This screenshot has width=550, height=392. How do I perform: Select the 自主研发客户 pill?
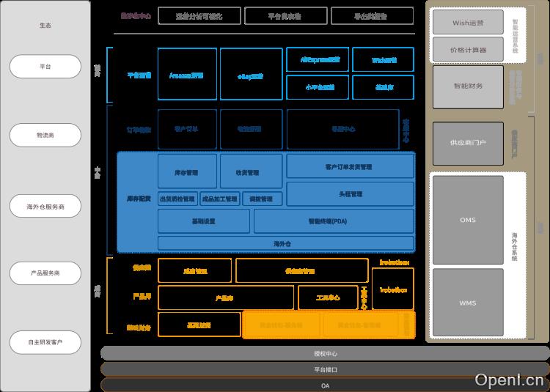click(x=45, y=342)
